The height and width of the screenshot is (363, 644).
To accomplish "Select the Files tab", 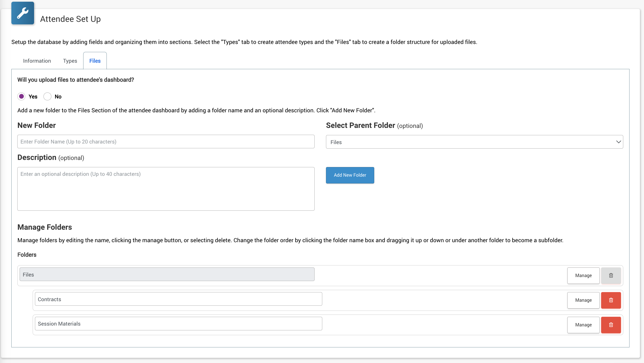I will 95,61.
